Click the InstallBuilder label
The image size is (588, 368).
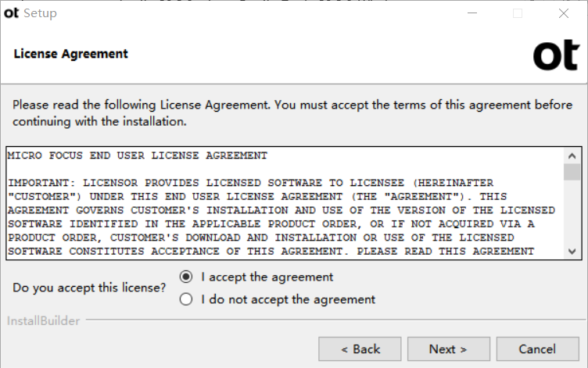tap(44, 321)
